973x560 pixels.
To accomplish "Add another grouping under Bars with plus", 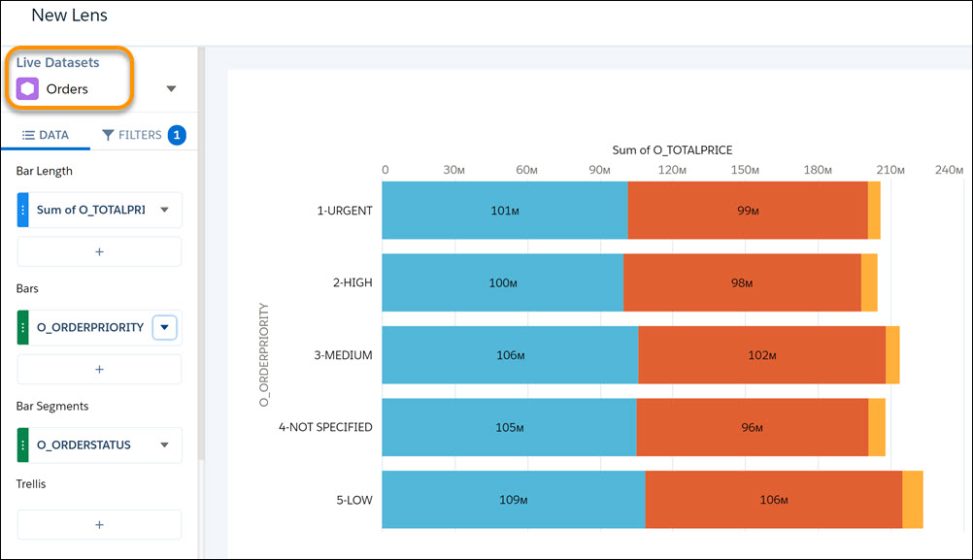I will (98, 369).
